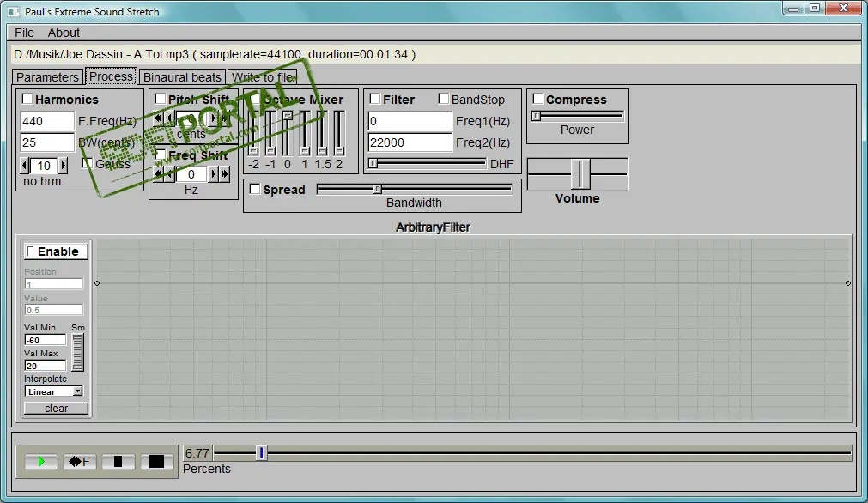The height and width of the screenshot is (503, 868).
Task: Click Freq Shift fast-forward double arrow
Action: click(x=224, y=174)
